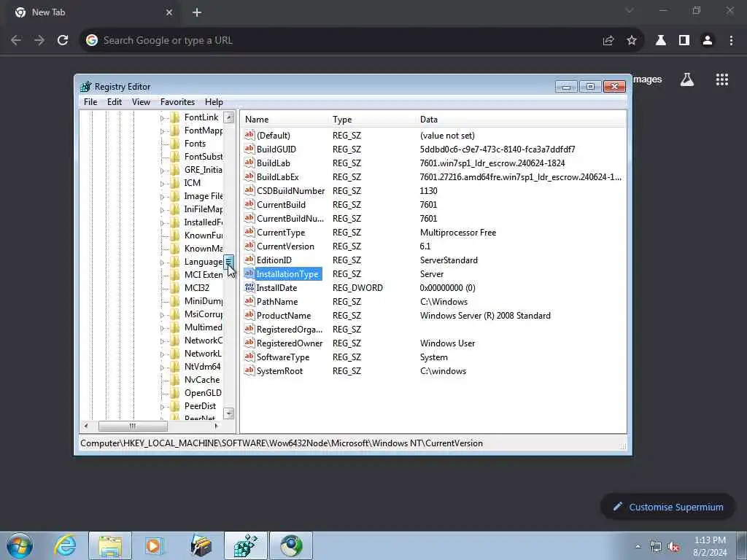This screenshot has width=747, height=560.
Task: Expand the GRE_Initialize key node
Action: [x=162, y=171]
